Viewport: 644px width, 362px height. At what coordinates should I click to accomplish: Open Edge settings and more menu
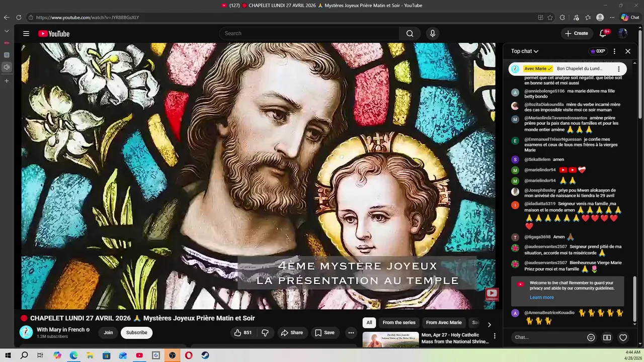coord(612,18)
